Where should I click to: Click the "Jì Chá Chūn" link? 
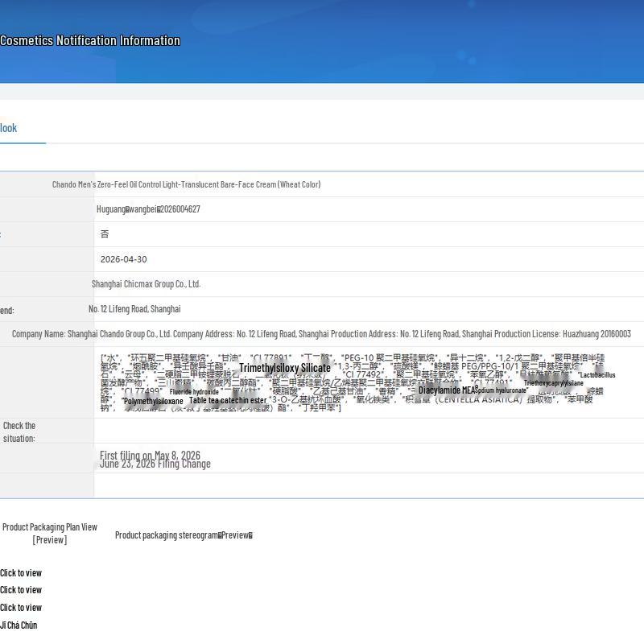tap(19, 625)
